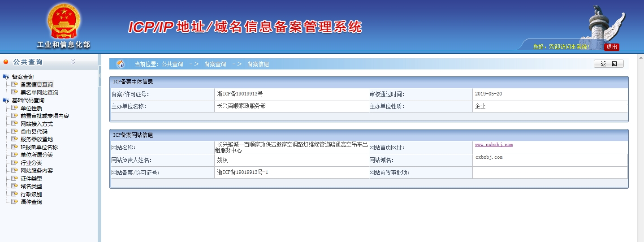Click the page icon beside 行政级别
The height and width of the screenshot is (242, 644).
click(15, 194)
